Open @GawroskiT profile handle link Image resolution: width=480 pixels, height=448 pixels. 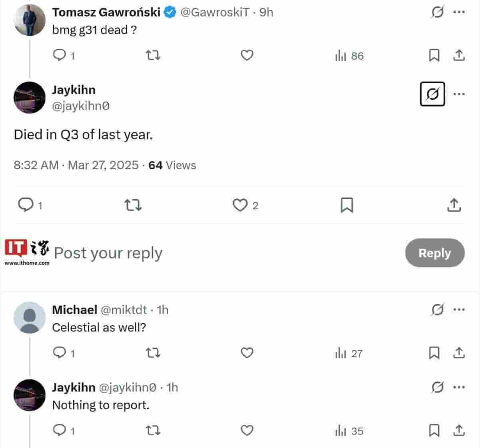click(215, 12)
